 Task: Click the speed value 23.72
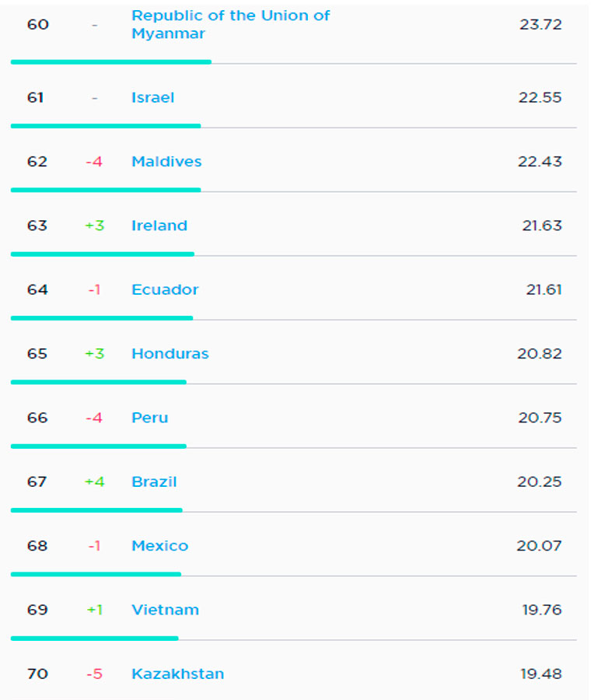[540, 24]
